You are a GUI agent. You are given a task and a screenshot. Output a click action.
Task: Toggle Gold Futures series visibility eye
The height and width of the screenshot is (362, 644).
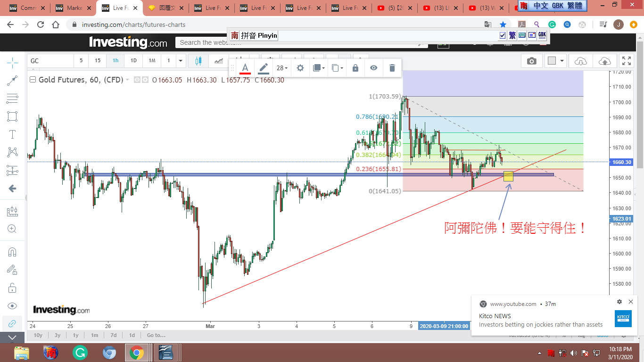click(137, 80)
